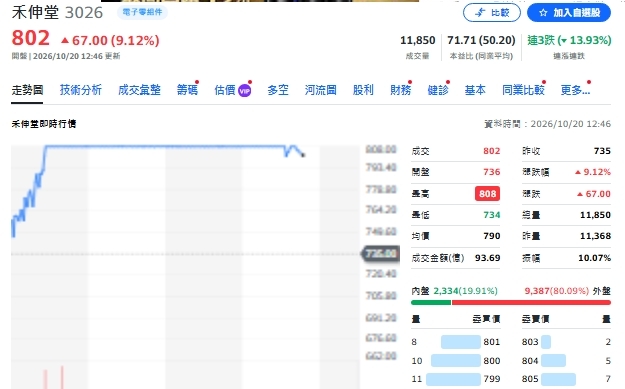The width and height of the screenshot is (625, 389).
Task: Click the 電子零組件 industry tag
Action: pyautogui.click(x=142, y=12)
